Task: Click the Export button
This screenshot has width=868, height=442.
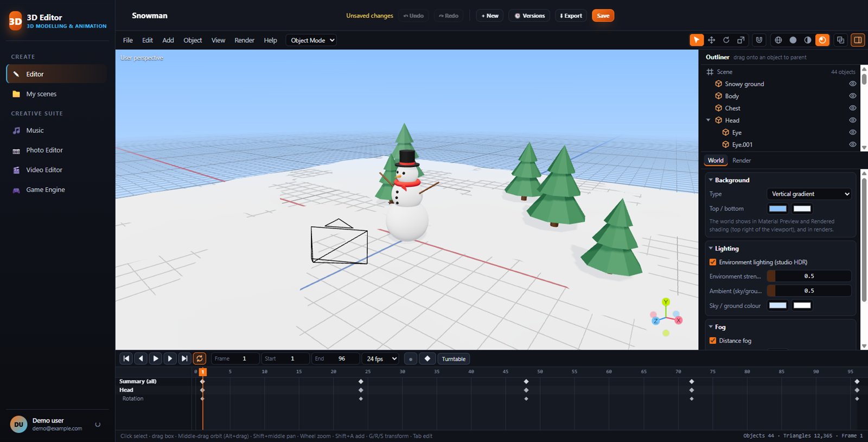Action: tap(571, 16)
